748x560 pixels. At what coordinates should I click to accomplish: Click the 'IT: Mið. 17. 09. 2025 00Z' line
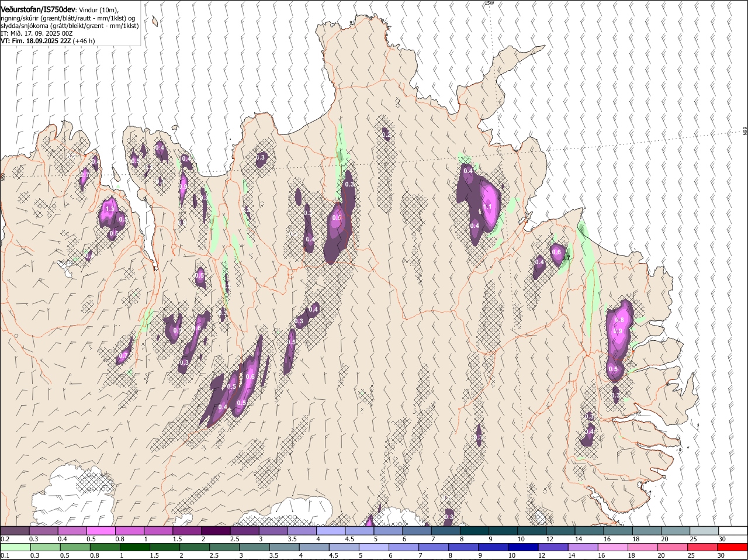click(x=37, y=33)
